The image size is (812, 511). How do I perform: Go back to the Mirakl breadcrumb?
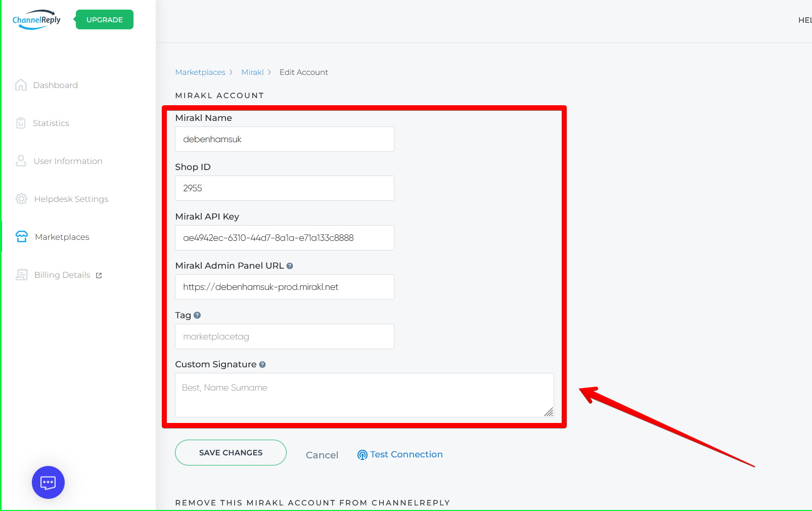pyautogui.click(x=252, y=72)
